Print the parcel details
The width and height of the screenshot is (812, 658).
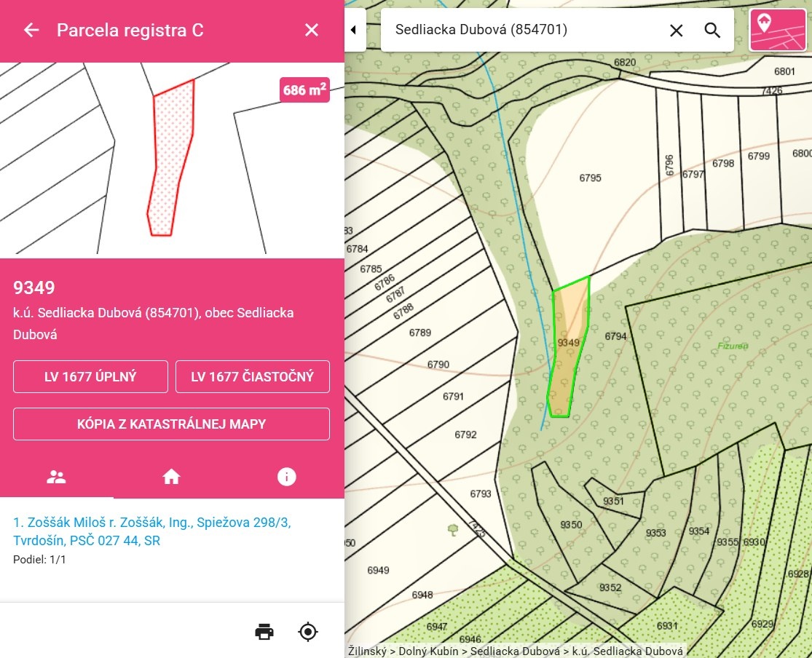pos(264,631)
